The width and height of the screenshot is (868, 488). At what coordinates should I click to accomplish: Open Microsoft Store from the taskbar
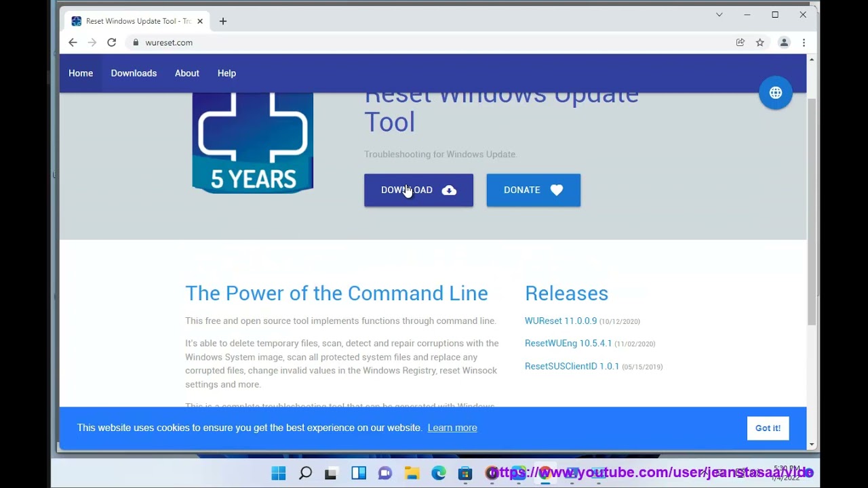pyautogui.click(x=465, y=473)
